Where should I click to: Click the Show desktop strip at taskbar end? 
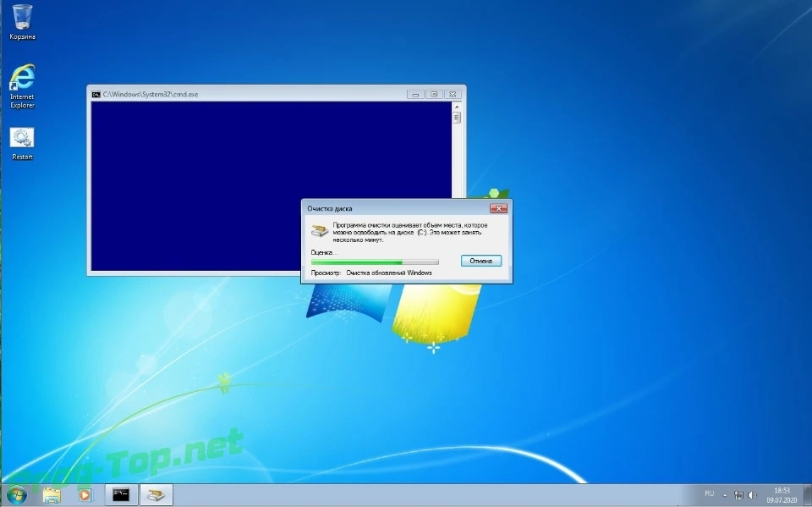coord(807,495)
